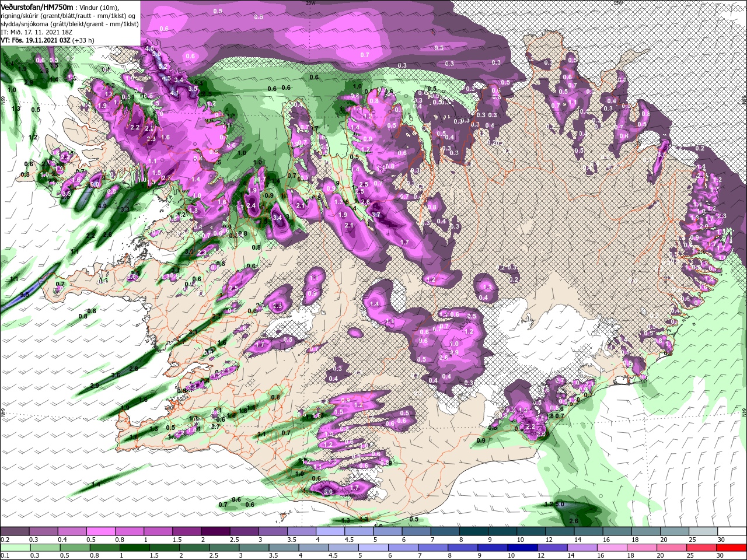Click rain legend swatch between 0.1 and 0.3

15,548
